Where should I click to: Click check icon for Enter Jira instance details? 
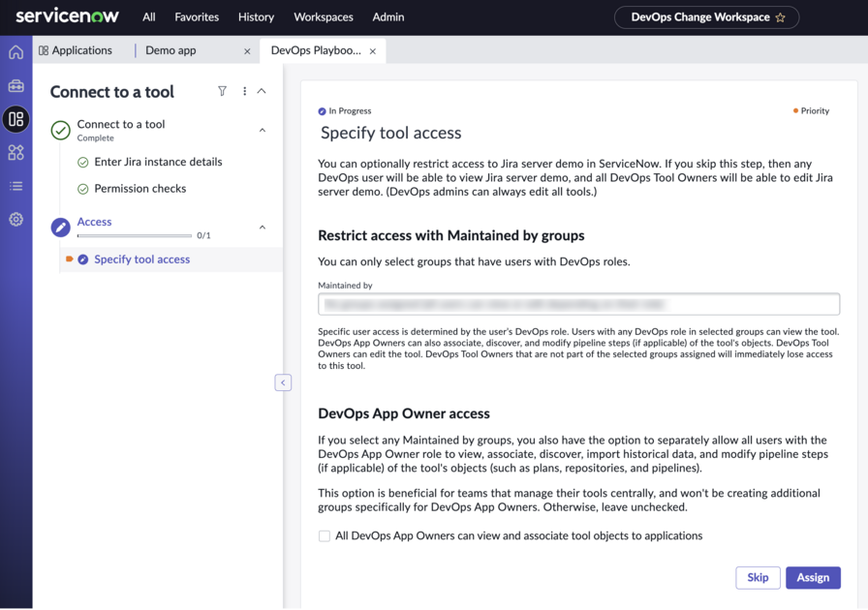point(83,163)
